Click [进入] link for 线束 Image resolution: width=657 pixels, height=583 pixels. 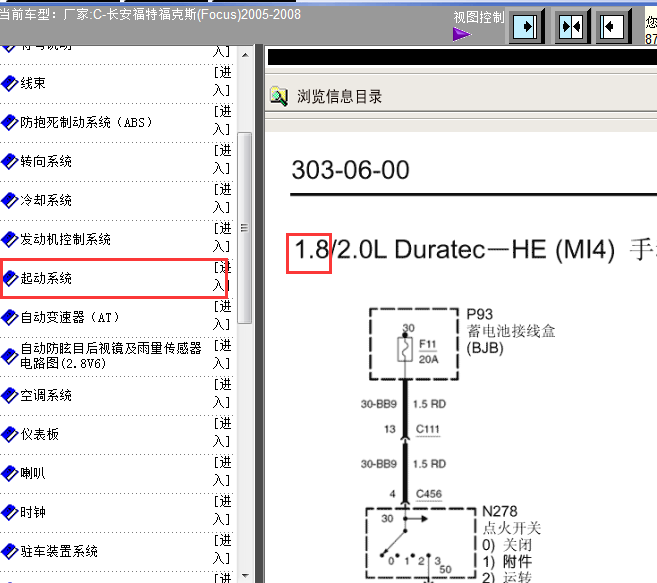(222, 81)
